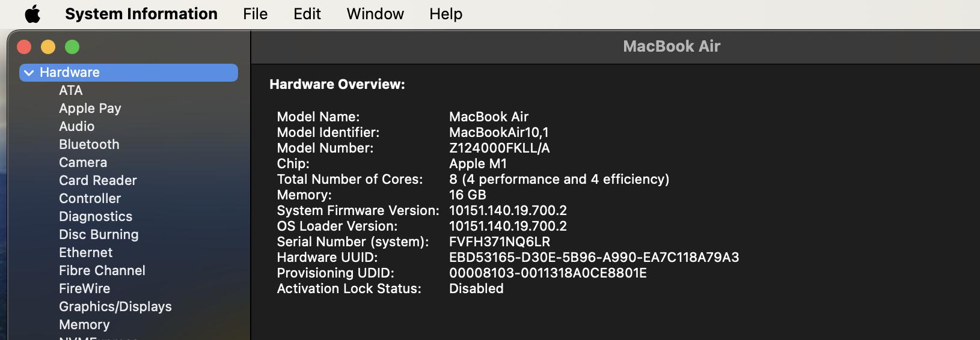Screen dimensions: 980x340
Task: Select Audio in the sidebar
Action: click(x=76, y=127)
